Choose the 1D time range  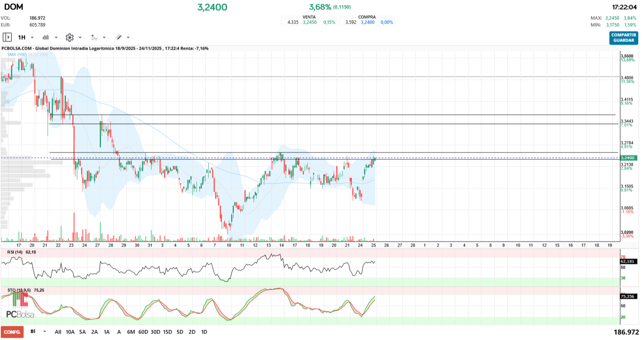[x=204, y=332]
